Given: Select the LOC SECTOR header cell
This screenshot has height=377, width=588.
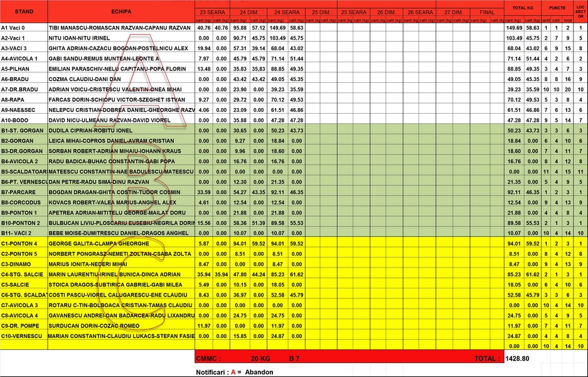Looking at the screenshot, I should pos(580,11).
